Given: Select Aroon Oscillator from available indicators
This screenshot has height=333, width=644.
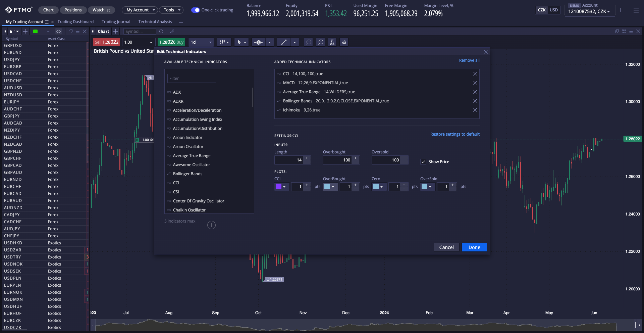Looking at the screenshot, I should [188, 147].
